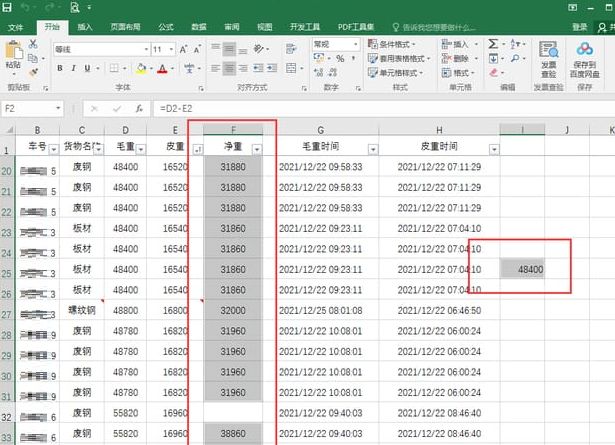615x445 pixels.
Task: Click the Clear eraser icon
Action: tap(493, 73)
